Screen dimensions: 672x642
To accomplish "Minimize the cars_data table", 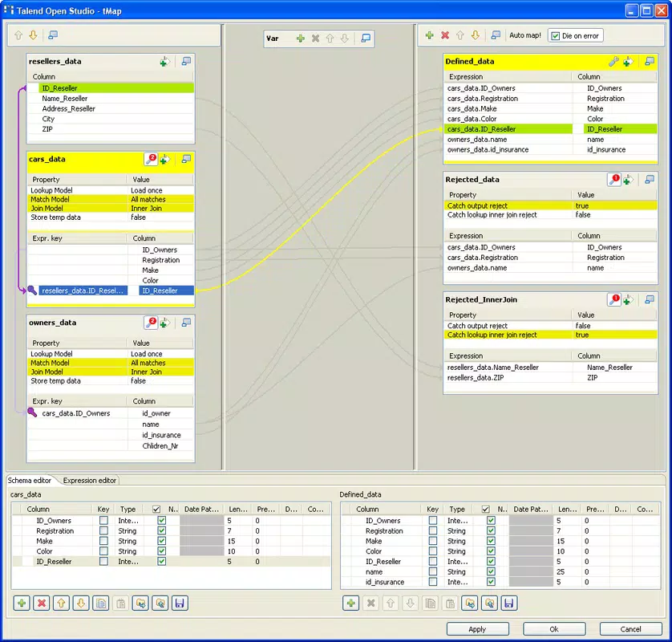I will point(186,159).
